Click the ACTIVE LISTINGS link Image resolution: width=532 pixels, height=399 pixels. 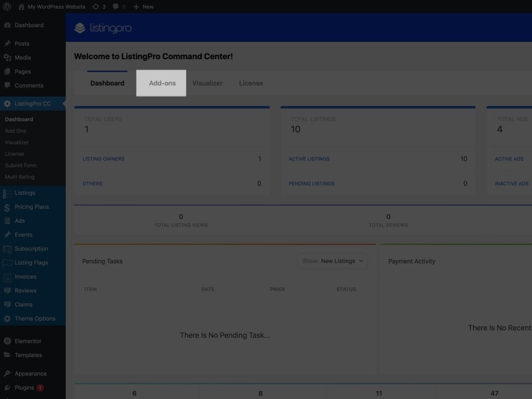309,159
